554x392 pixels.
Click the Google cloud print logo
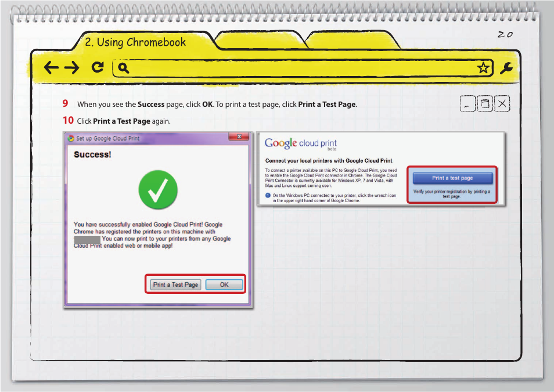click(301, 143)
